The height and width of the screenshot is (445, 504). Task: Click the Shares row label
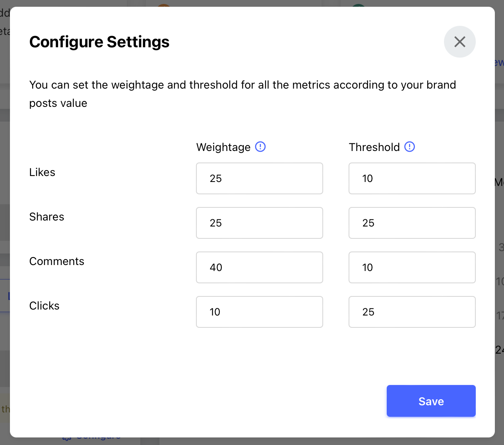(47, 217)
